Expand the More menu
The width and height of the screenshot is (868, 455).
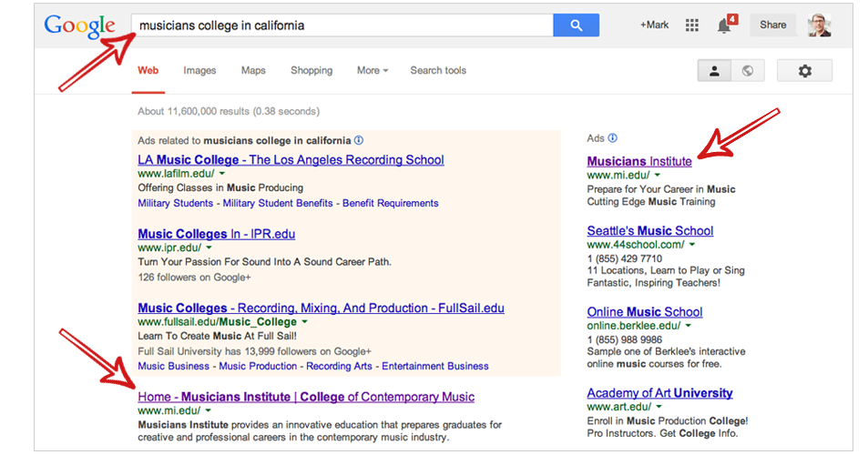click(x=373, y=71)
